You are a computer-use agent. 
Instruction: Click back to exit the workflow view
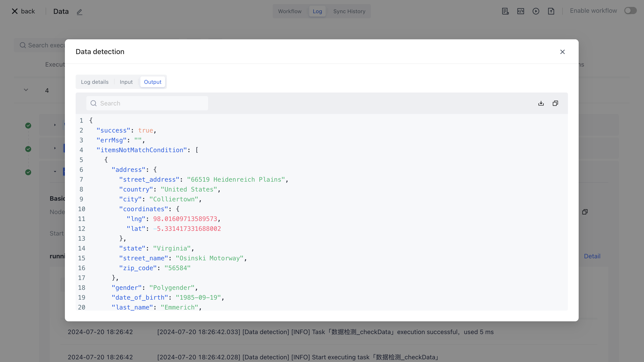click(x=23, y=11)
